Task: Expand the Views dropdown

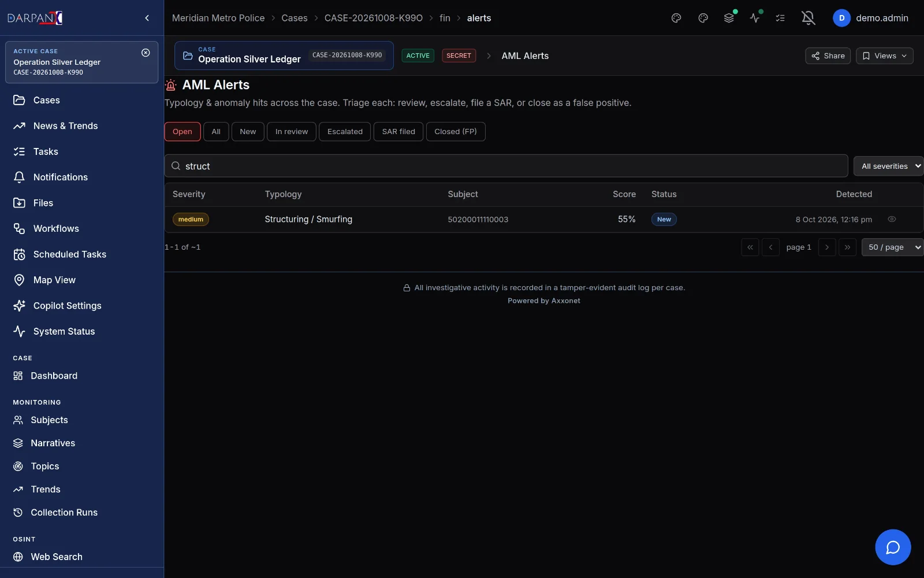Action: point(884,56)
